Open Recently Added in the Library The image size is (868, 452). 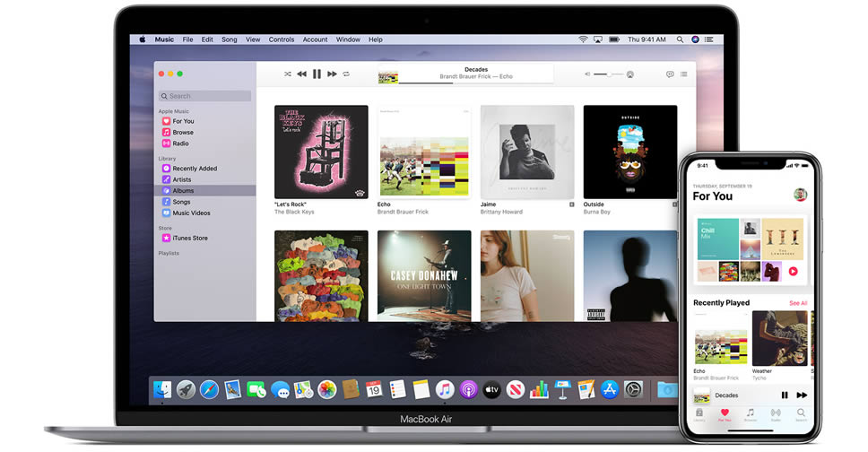195,169
